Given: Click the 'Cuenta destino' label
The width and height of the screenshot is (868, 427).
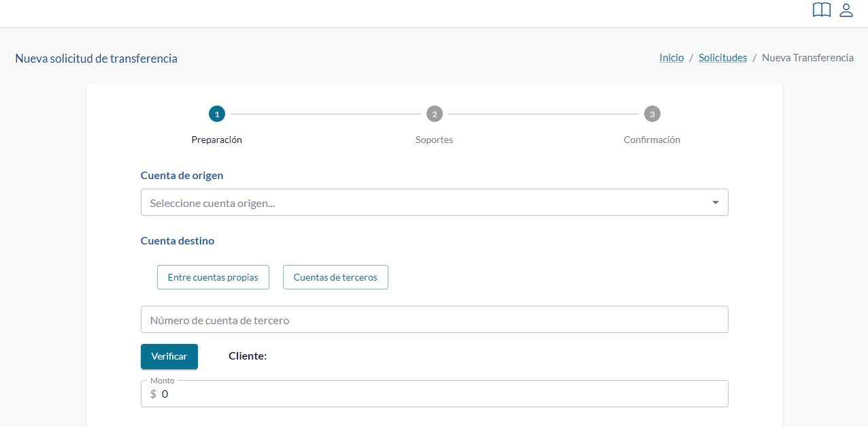Looking at the screenshot, I should pos(178,240).
